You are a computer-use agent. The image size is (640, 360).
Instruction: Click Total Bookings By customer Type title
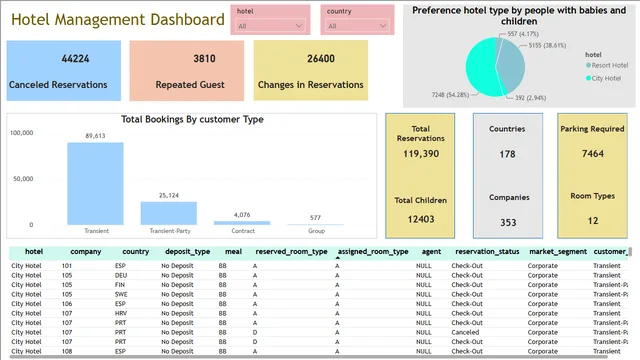(192, 119)
